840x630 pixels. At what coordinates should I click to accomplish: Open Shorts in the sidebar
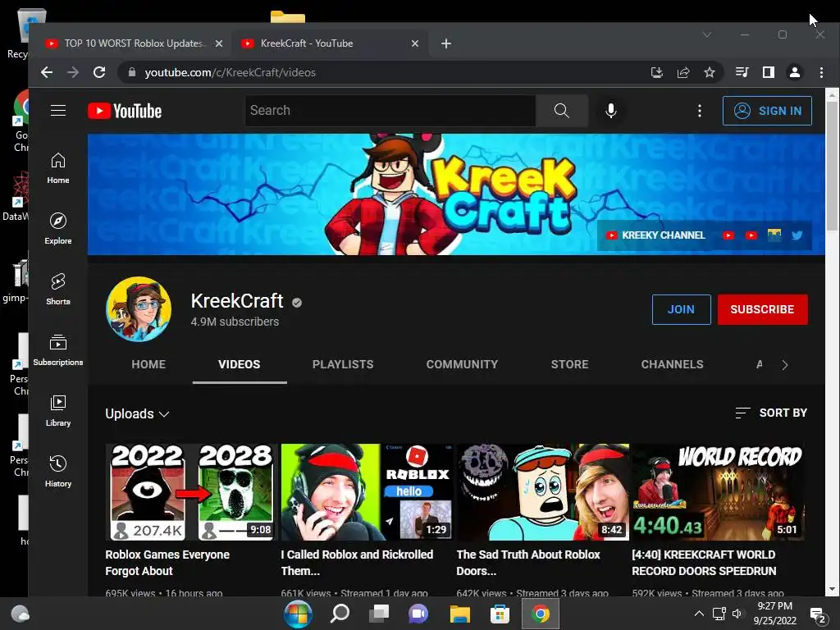click(x=58, y=290)
